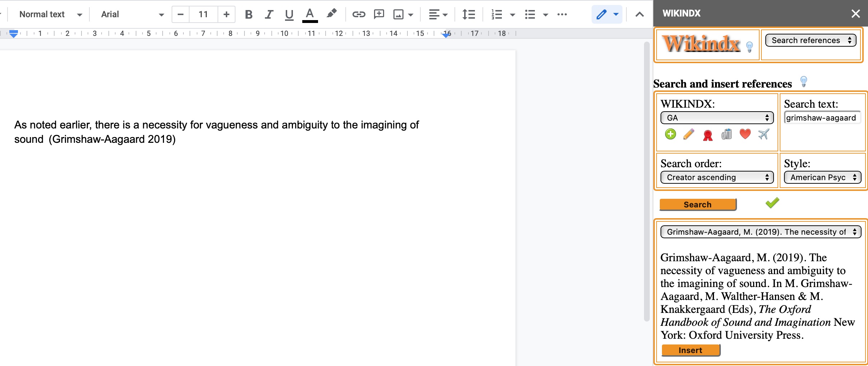Expand bulleted list style options
Image resolution: width=868 pixels, height=366 pixels.
(546, 15)
